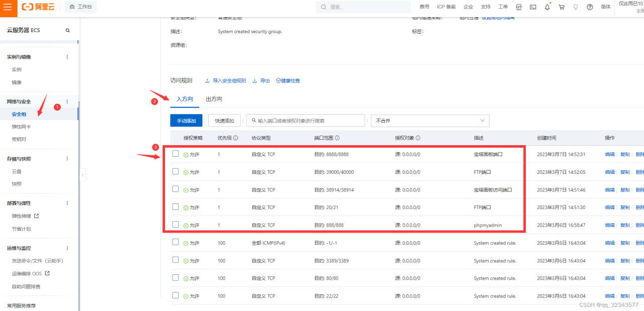Collapse the sidebar using the arrow handle

83,175
